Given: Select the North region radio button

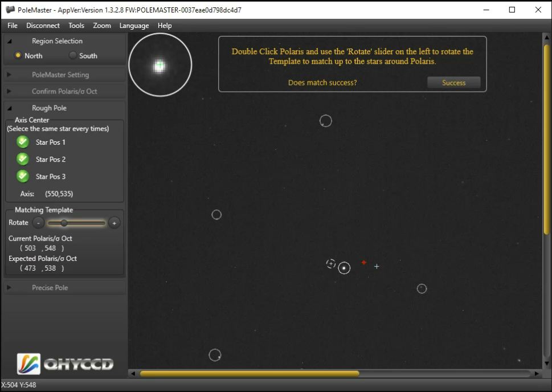Looking at the screenshot, I should [x=18, y=55].
